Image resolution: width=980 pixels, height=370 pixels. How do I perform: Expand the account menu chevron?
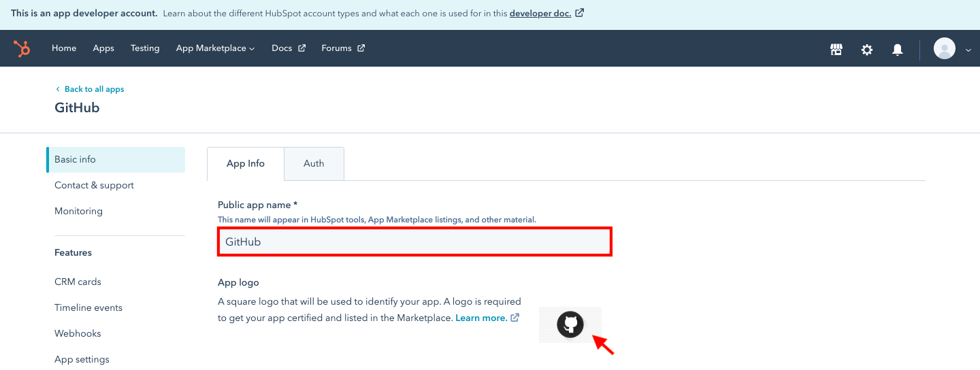tap(968, 50)
